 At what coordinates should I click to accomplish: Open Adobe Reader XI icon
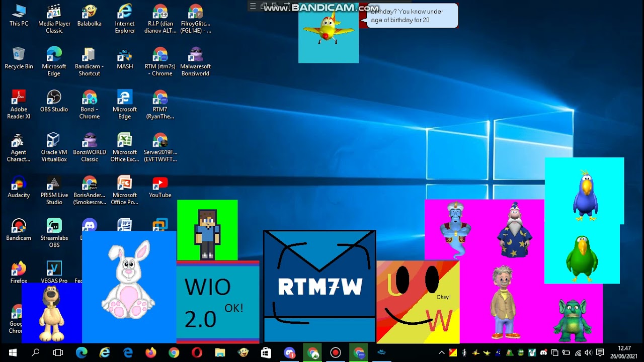pyautogui.click(x=19, y=105)
